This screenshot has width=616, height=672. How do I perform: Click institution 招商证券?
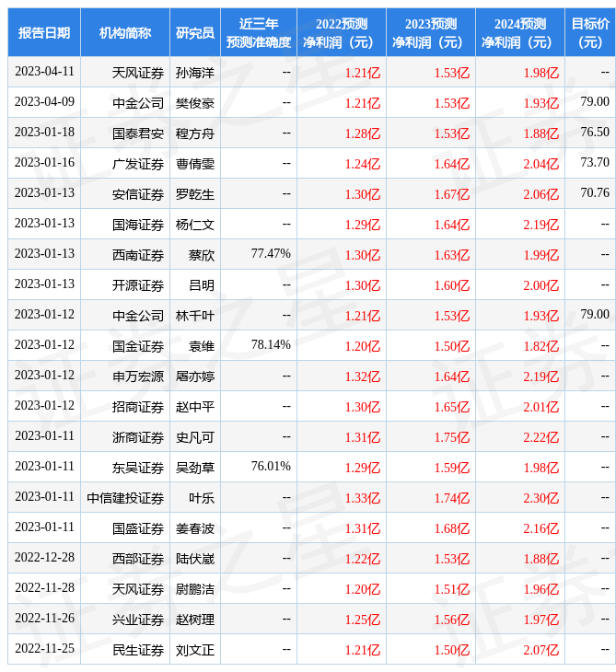(x=138, y=407)
